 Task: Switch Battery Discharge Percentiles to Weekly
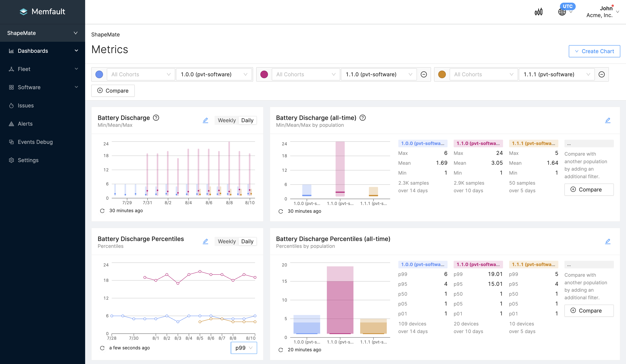(227, 241)
